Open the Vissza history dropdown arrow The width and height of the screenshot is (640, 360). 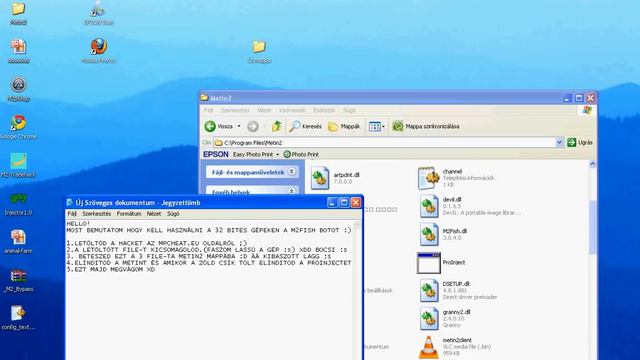click(239, 127)
